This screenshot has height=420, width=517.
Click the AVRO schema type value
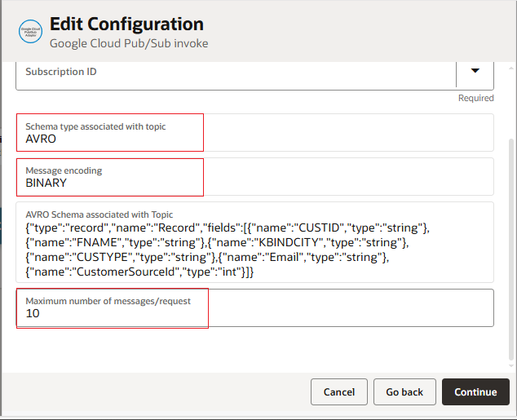click(x=41, y=139)
